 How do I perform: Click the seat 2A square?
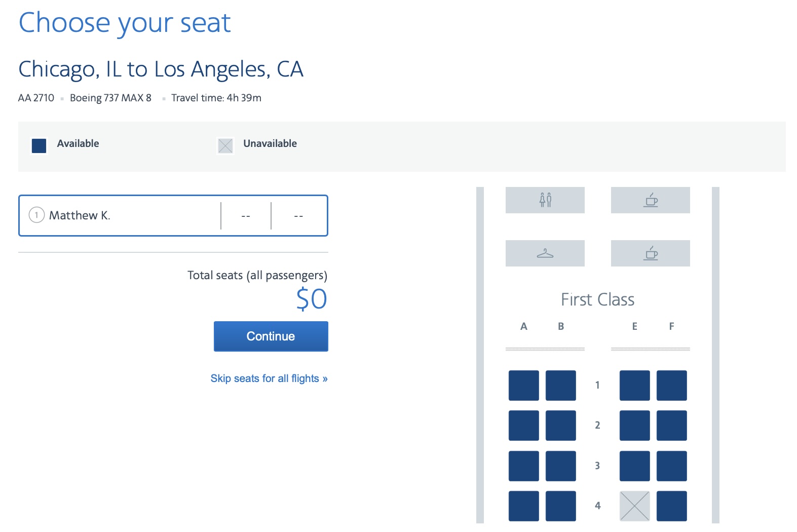point(523,425)
